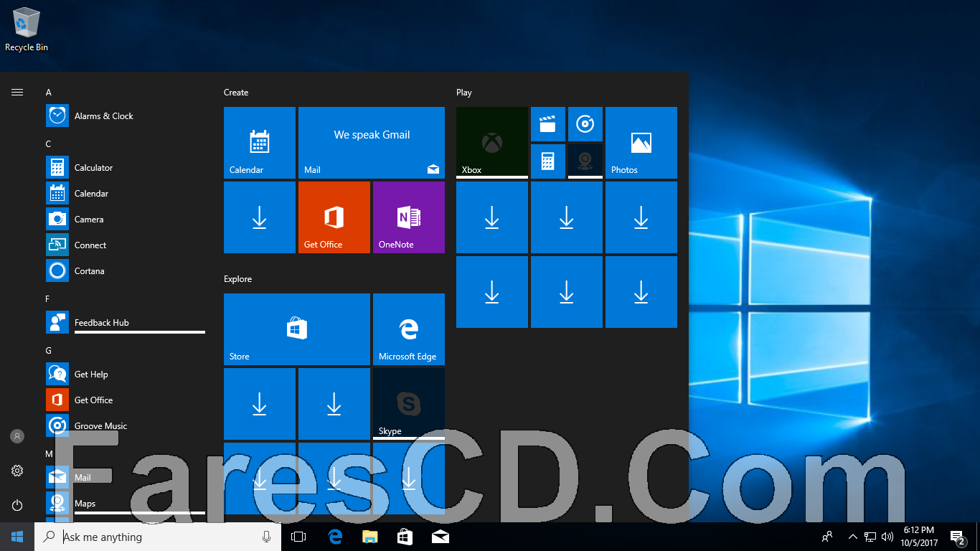Open the volume speaker tray icon
The width and height of the screenshot is (980, 551).
pyautogui.click(x=887, y=537)
